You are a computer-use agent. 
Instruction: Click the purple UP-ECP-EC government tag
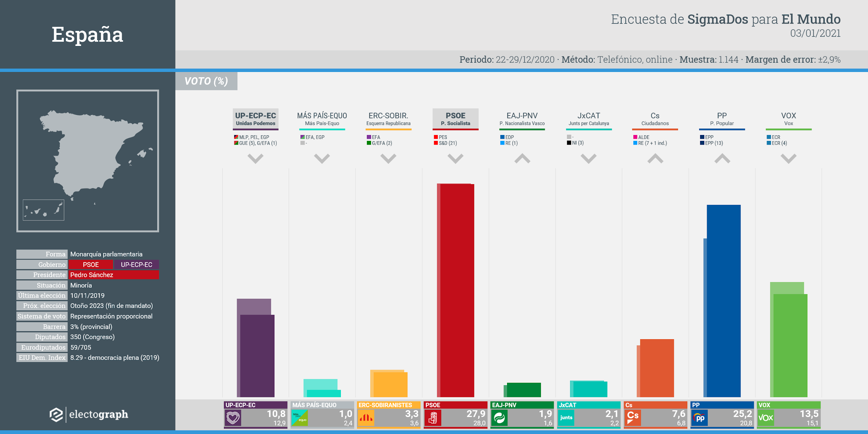click(x=136, y=264)
